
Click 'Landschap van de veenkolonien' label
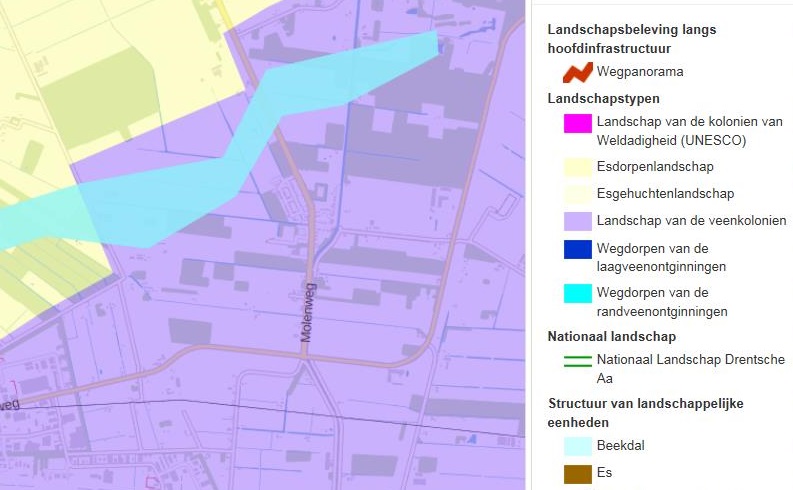[691, 220]
